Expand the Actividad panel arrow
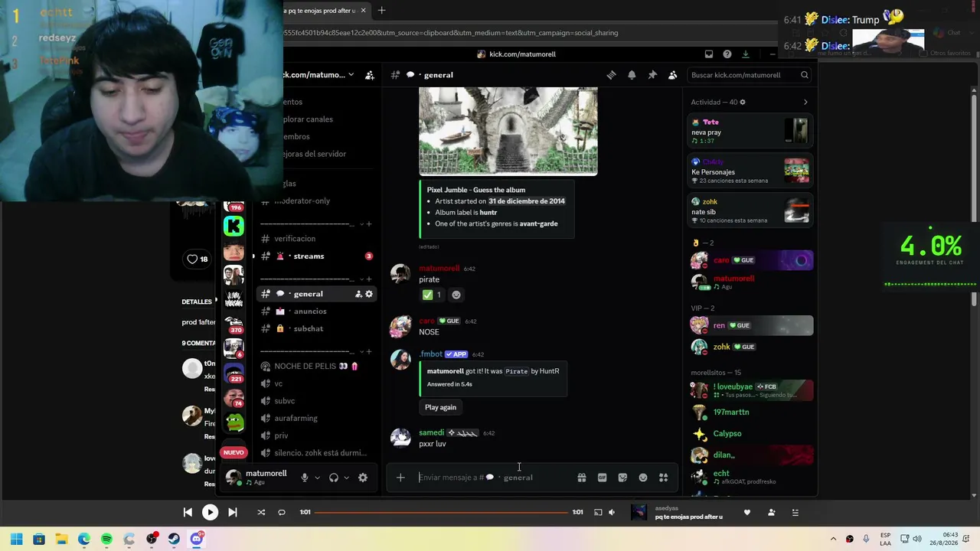 [x=805, y=102]
